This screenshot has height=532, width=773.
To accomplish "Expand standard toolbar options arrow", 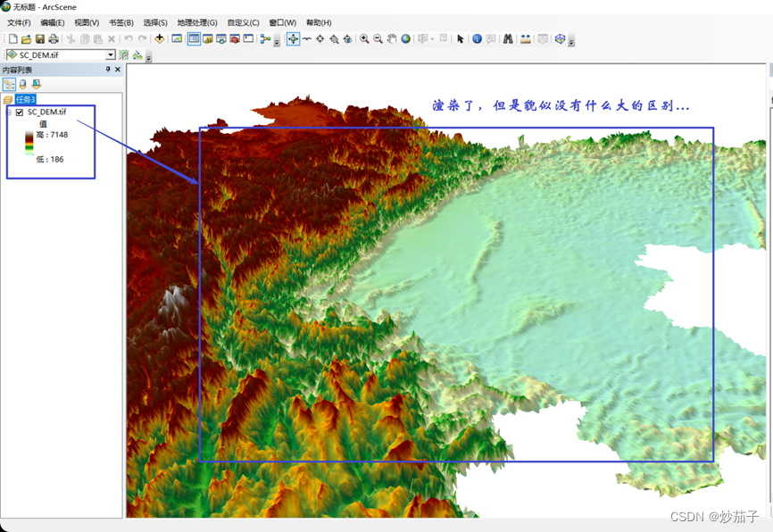I will (x=277, y=41).
